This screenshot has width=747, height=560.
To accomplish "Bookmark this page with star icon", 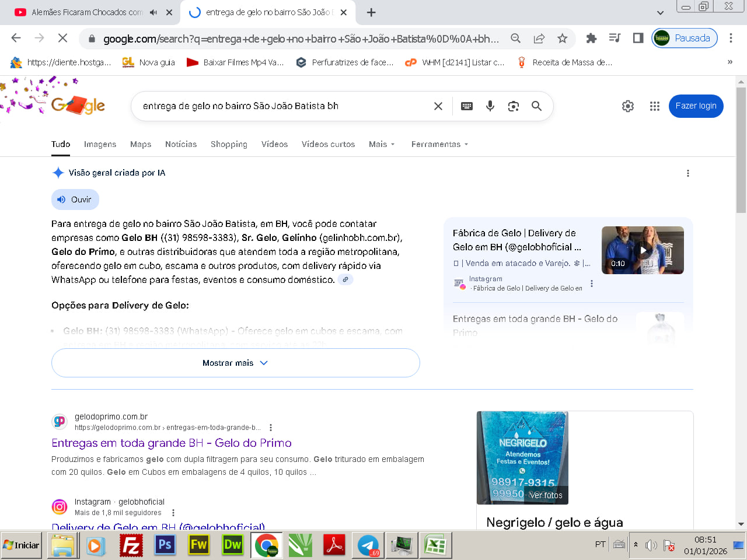I will tap(562, 38).
